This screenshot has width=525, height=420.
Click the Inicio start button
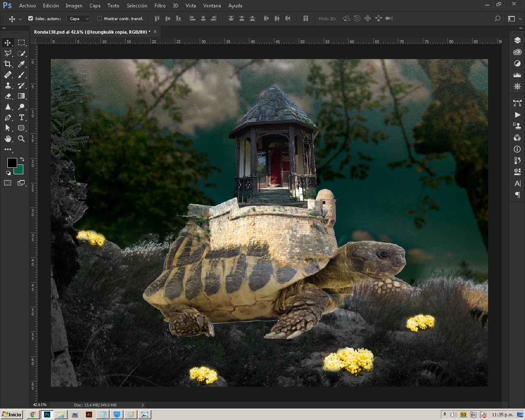[11, 415]
